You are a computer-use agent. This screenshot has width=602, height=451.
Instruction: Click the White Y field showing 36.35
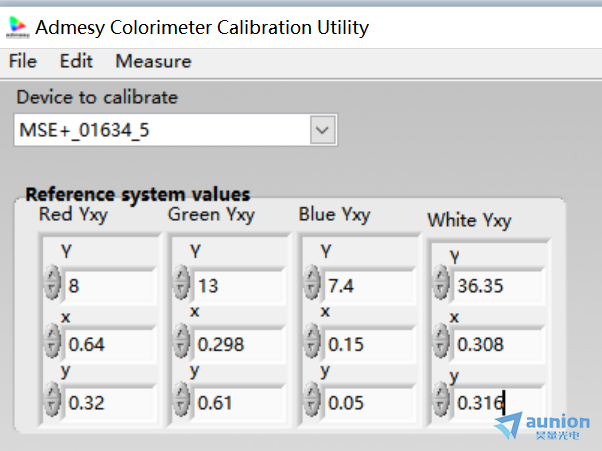click(x=499, y=286)
